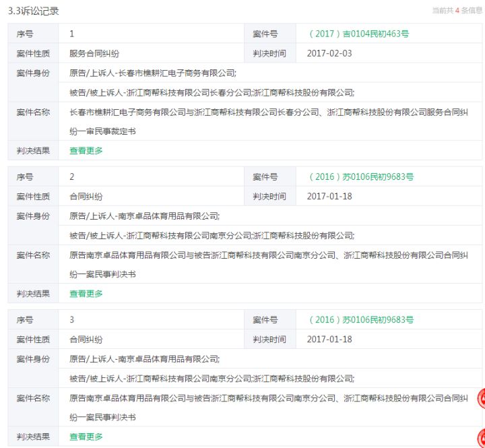Viewport: 485px width, 448px height.
Task: Click the lower red circular floating icon
Action: coord(480,437)
